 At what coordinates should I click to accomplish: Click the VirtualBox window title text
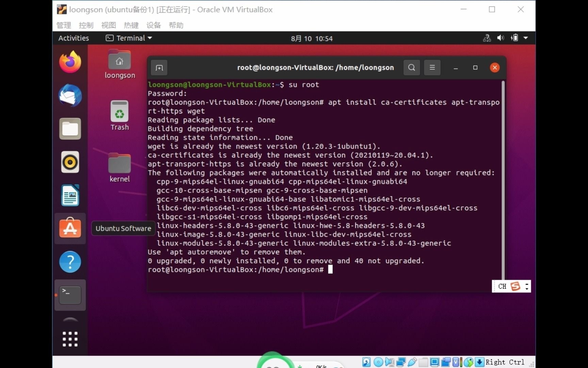171,10
